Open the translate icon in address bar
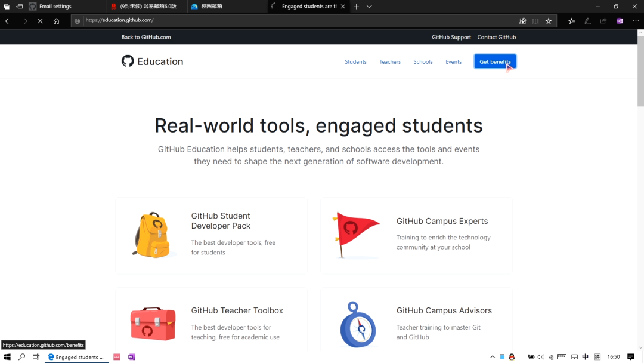This screenshot has height=363, width=644. tap(522, 21)
